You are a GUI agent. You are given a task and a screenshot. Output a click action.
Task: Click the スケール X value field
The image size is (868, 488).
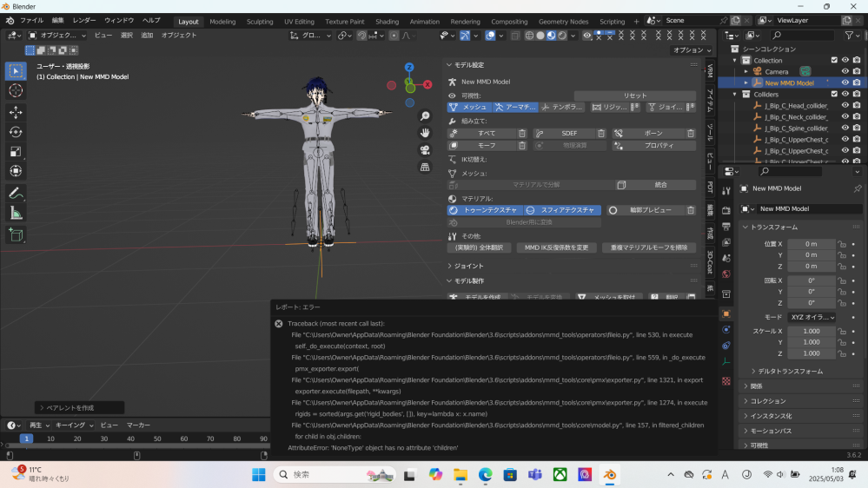click(x=811, y=332)
